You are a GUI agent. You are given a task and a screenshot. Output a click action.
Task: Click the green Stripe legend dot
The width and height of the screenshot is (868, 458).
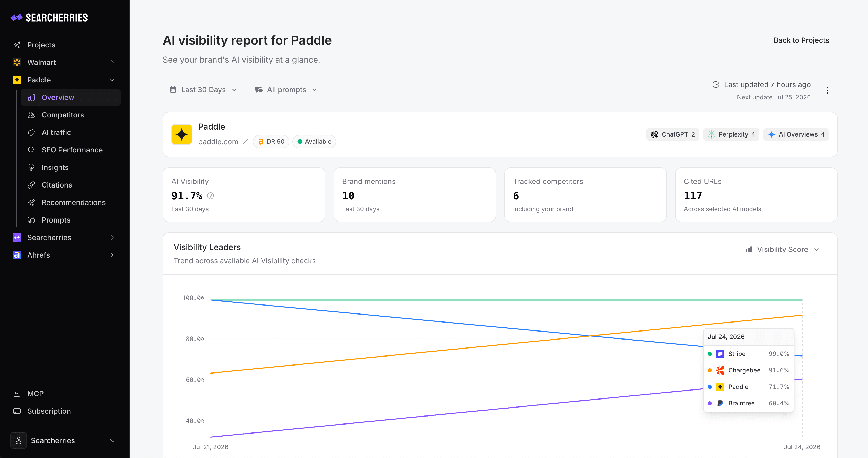tap(710, 354)
